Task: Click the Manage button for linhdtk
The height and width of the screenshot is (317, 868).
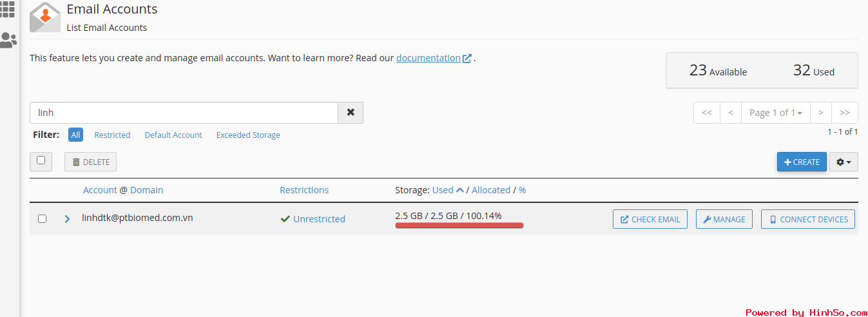Action: tap(724, 219)
